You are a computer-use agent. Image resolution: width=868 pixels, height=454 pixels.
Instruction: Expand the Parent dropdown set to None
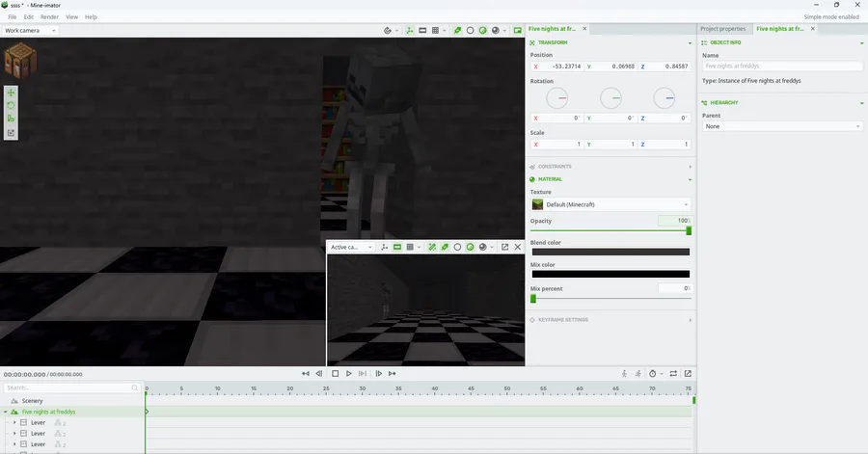click(x=781, y=126)
